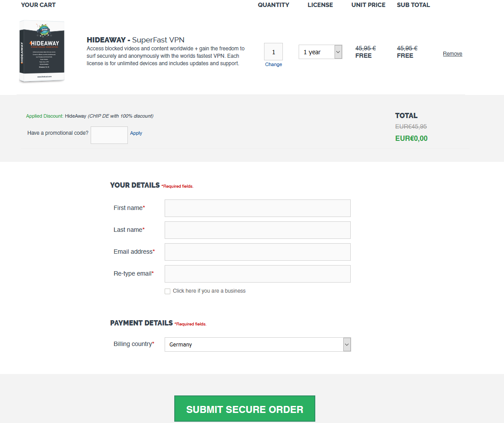
Task: Click FREE under UNIT PRICE
Action: [363, 56]
